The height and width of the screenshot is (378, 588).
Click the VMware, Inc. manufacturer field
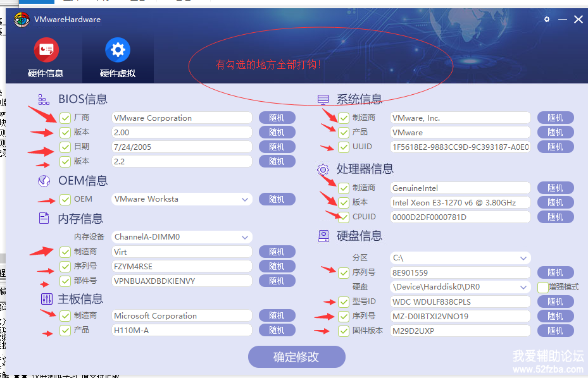(x=461, y=118)
